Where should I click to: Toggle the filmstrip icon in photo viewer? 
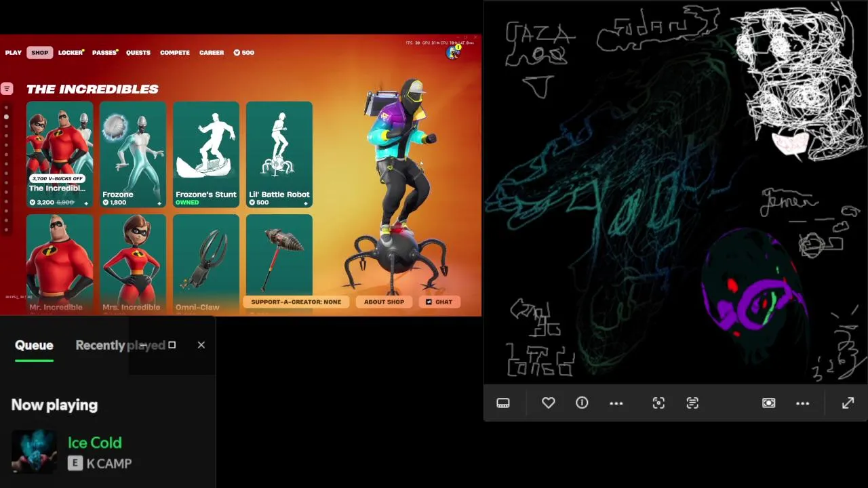(503, 403)
